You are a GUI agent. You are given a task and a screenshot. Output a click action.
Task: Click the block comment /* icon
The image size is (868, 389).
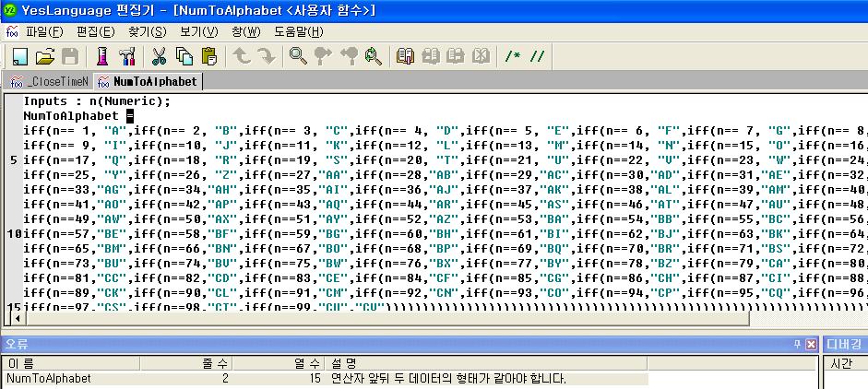click(x=512, y=56)
